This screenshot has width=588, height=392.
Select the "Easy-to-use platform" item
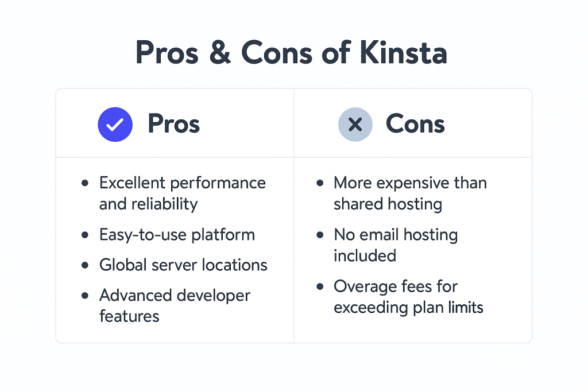coord(177,235)
